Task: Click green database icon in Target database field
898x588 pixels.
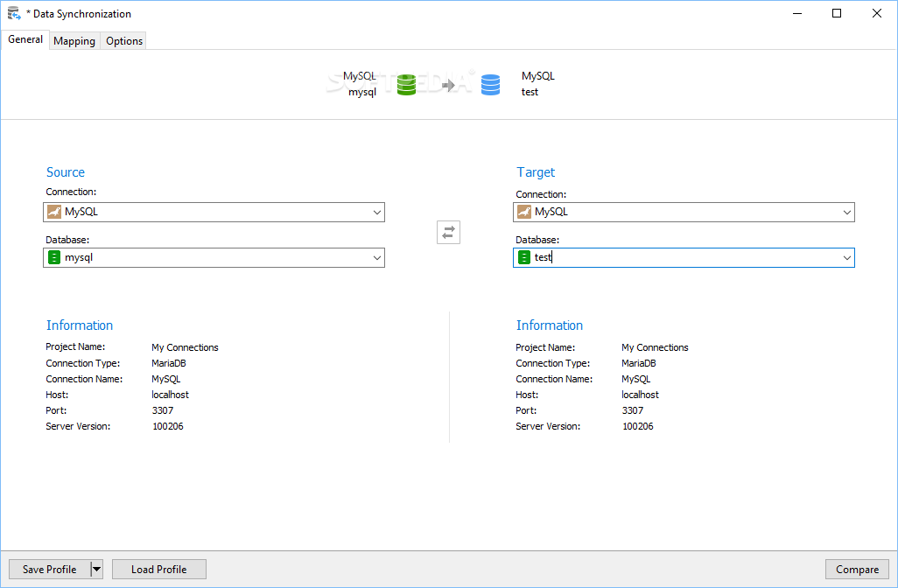Action: 524,257
